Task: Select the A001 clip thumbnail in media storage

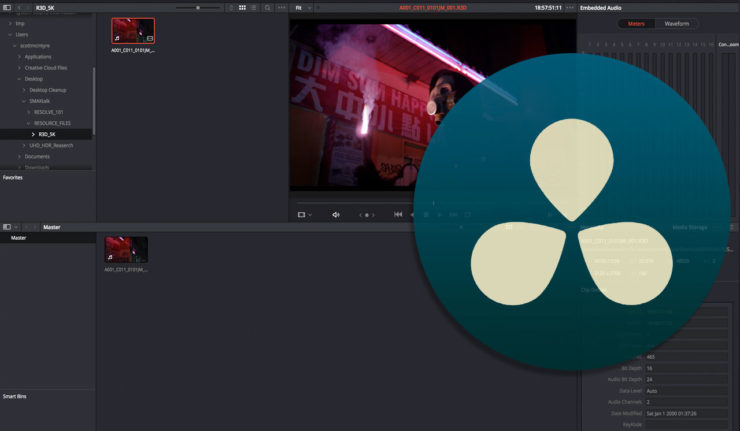Action: [x=133, y=31]
